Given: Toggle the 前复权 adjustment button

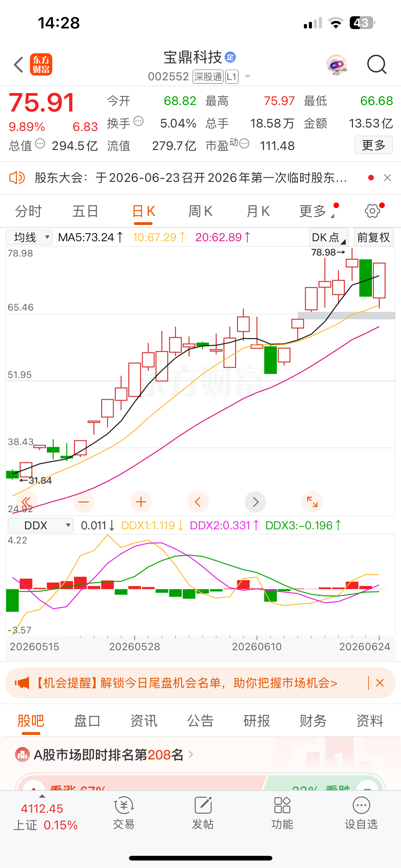Looking at the screenshot, I should coord(374,237).
